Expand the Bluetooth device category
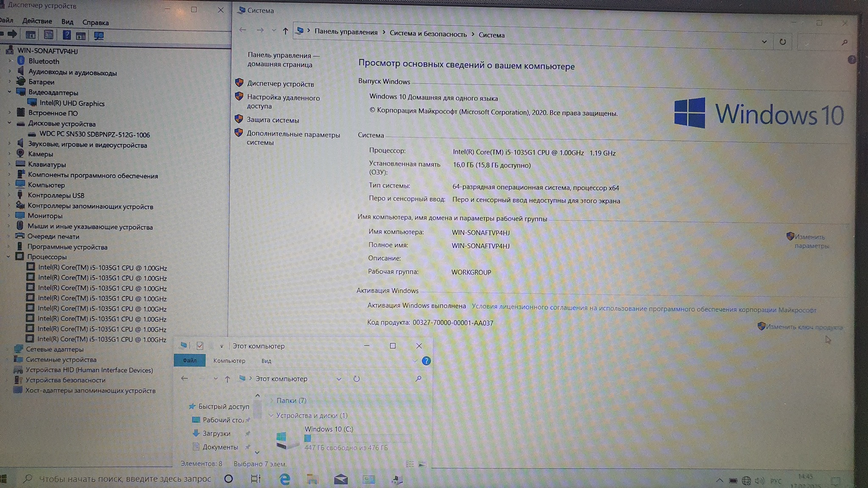Viewport: 868px width, 488px height. [x=10, y=61]
